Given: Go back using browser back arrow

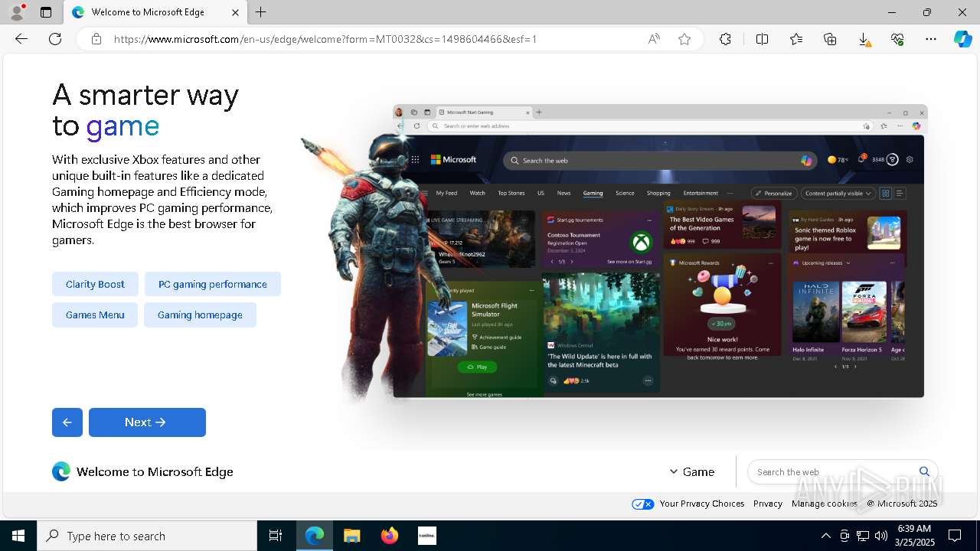Looking at the screenshot, I should click(x=21, y=39).
